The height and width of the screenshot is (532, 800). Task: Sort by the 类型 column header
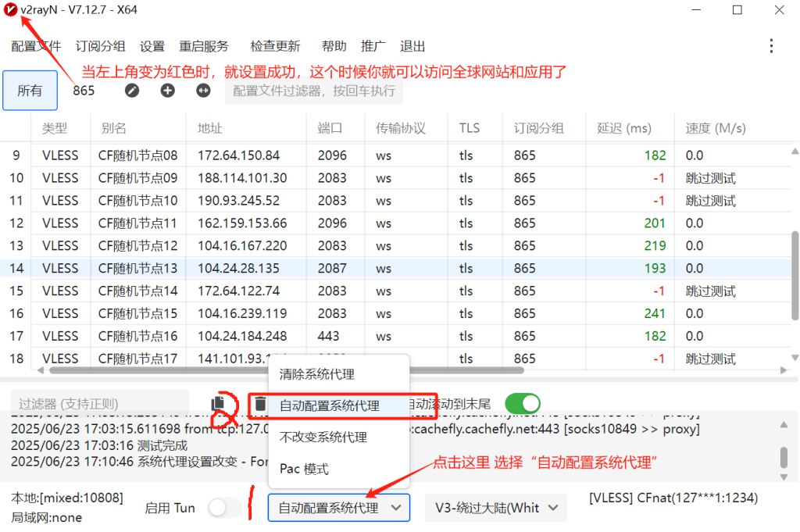(x=60, y=128)
